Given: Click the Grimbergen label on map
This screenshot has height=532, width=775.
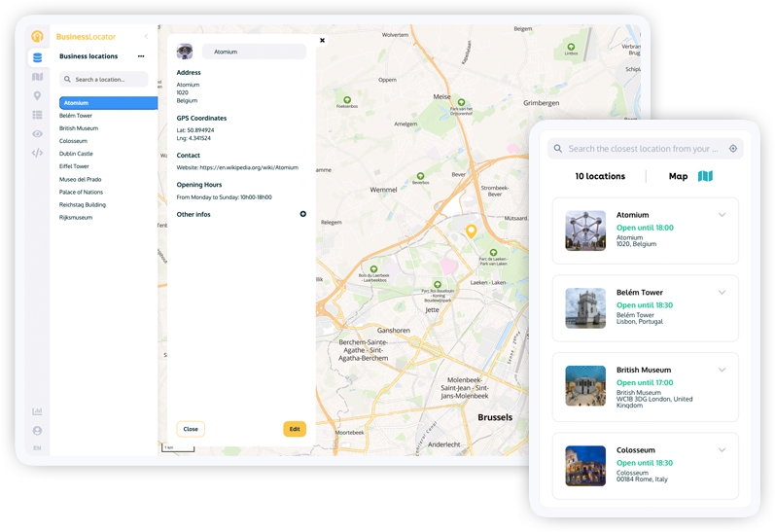Looking at the screenshot, I should (x=542, y=103).
